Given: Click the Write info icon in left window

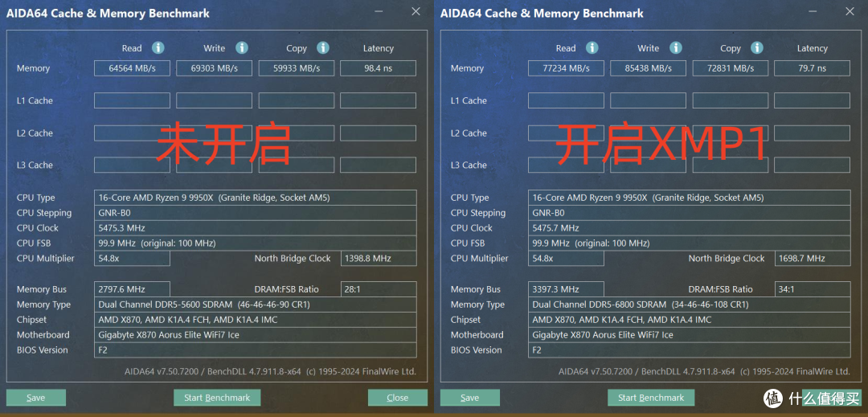Looking at the screenshot, I should click(241, 48).
